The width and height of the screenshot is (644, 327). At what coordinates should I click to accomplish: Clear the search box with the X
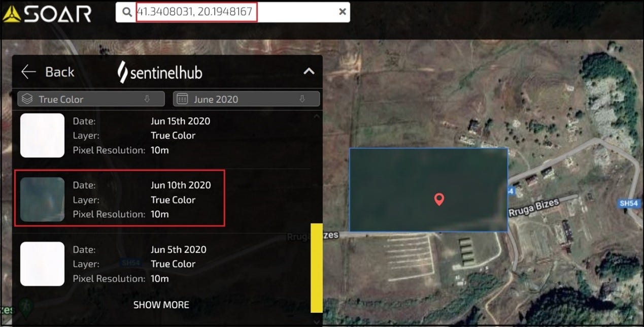point(343,12)
